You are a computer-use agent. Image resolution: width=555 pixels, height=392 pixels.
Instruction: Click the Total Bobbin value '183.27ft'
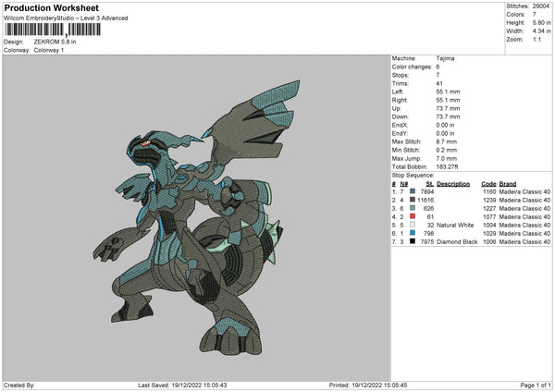pos(447,166)
